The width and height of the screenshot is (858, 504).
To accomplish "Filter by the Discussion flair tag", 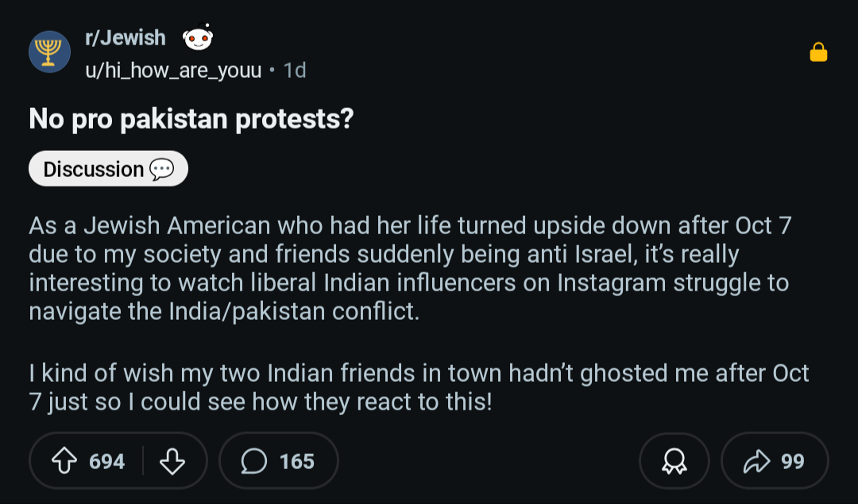I will 94,169.
